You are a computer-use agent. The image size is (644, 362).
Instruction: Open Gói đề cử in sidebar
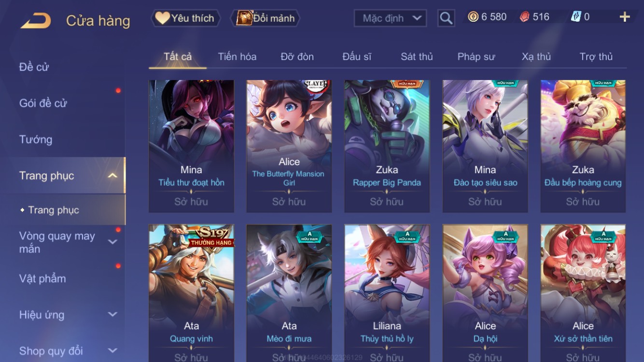(x=43, y=103)
